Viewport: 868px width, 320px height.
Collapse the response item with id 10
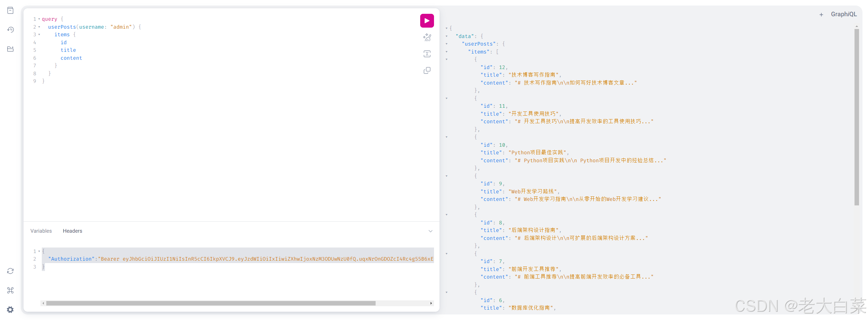[446, 137]
